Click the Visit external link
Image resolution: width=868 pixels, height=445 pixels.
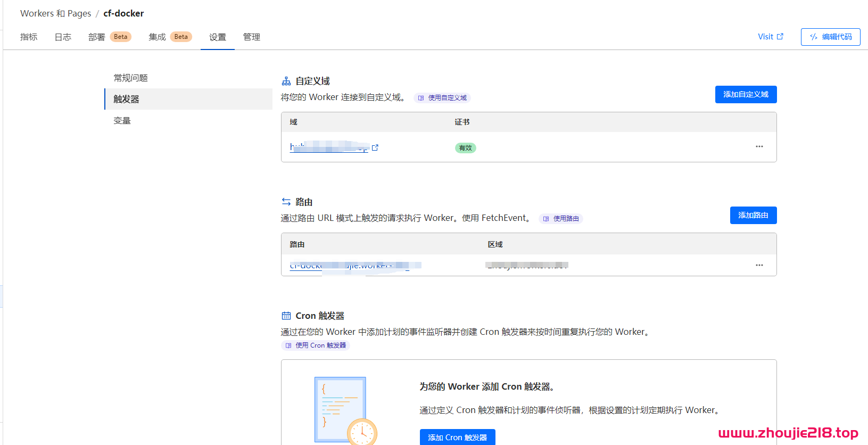click(x=771, y=37)
